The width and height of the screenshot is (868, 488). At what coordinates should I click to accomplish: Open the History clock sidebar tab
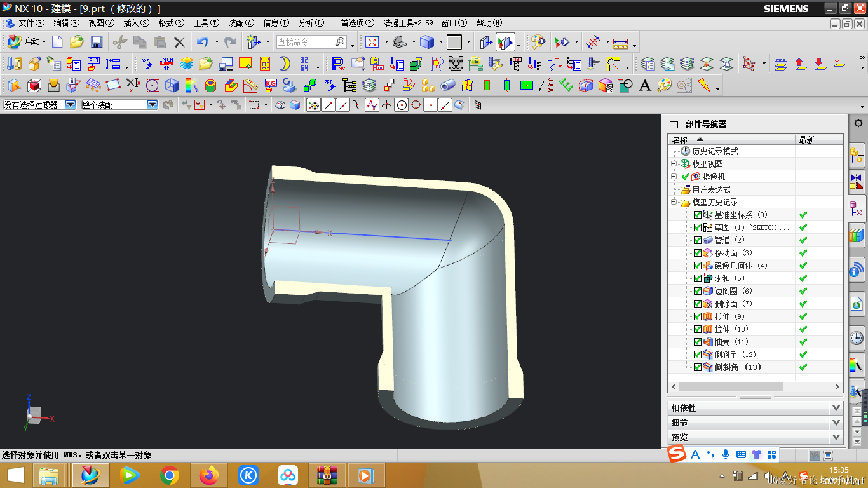pyautogui.click(x=857, y=337)
